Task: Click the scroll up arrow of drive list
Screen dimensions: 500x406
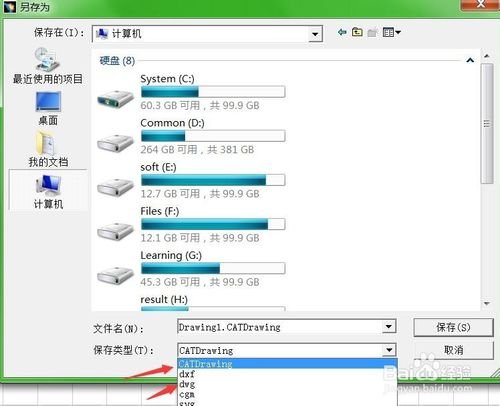Action: point(487,56)
